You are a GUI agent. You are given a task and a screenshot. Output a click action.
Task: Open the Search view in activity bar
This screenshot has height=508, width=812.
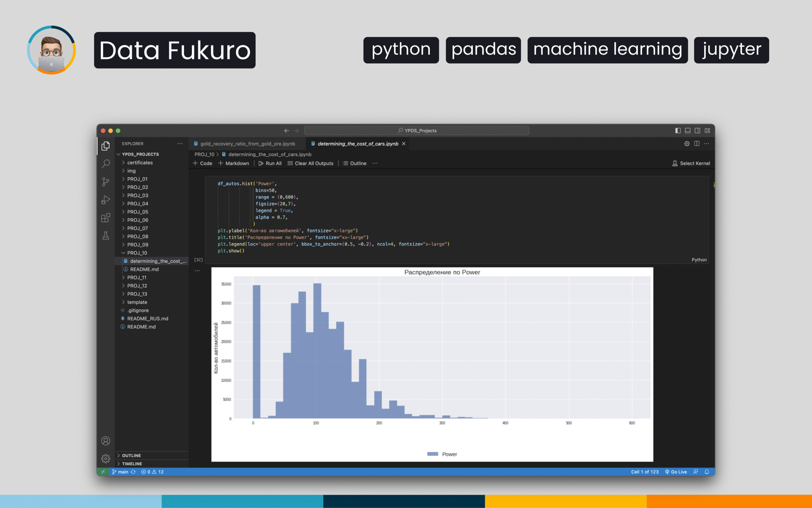pos(106,164)
